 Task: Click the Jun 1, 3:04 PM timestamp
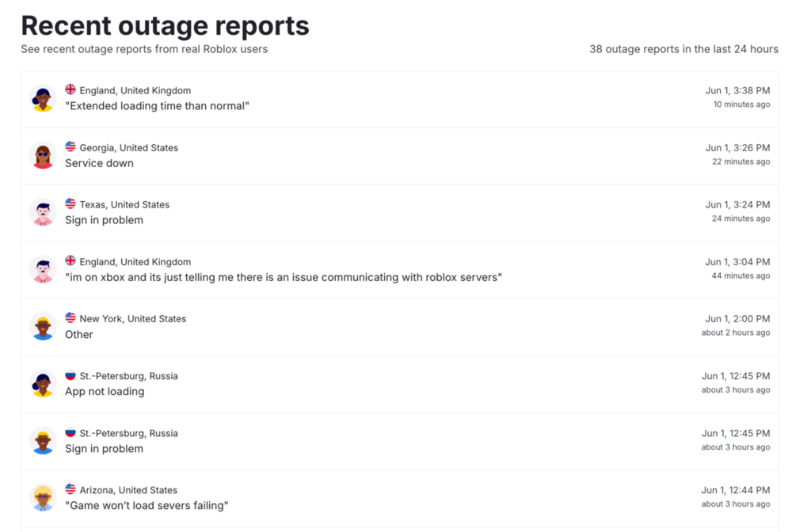[737, 262]
